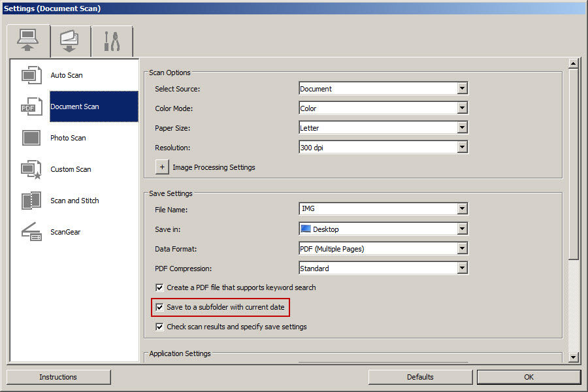Select the Auto Scan sidebar icon
The height and width of the screenshot is (392, 588).
point(31,74)
